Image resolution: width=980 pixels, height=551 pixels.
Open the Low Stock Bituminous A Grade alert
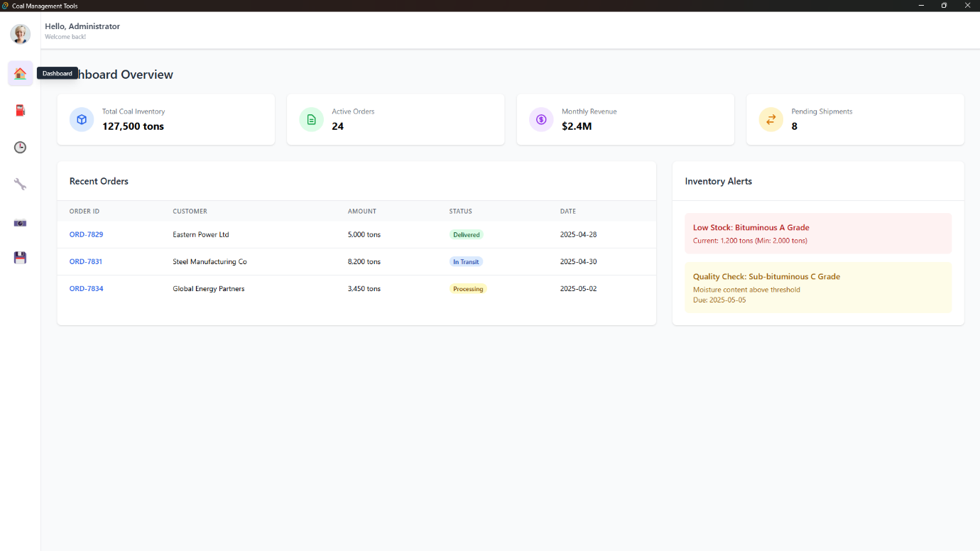tap(817, 234)
